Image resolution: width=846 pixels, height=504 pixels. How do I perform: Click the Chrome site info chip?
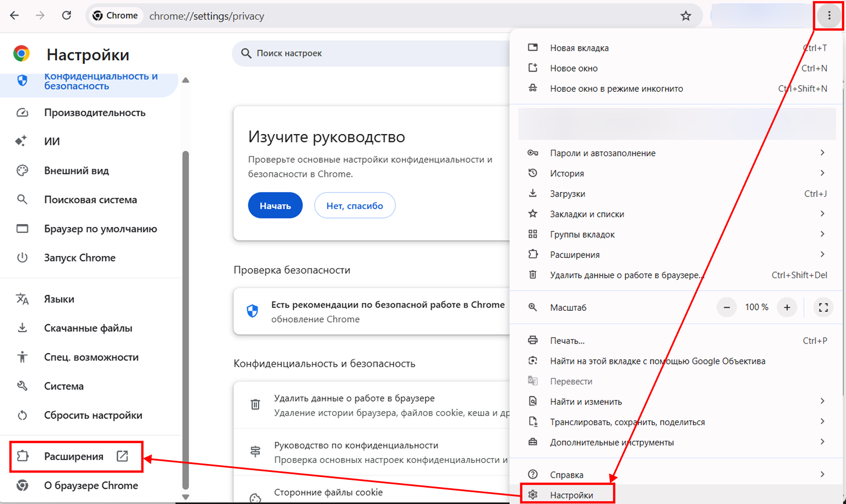(x=115, y=16)
